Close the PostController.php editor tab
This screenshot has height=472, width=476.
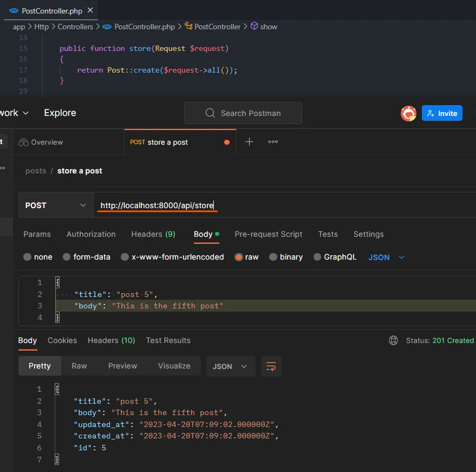coord(90,10)
